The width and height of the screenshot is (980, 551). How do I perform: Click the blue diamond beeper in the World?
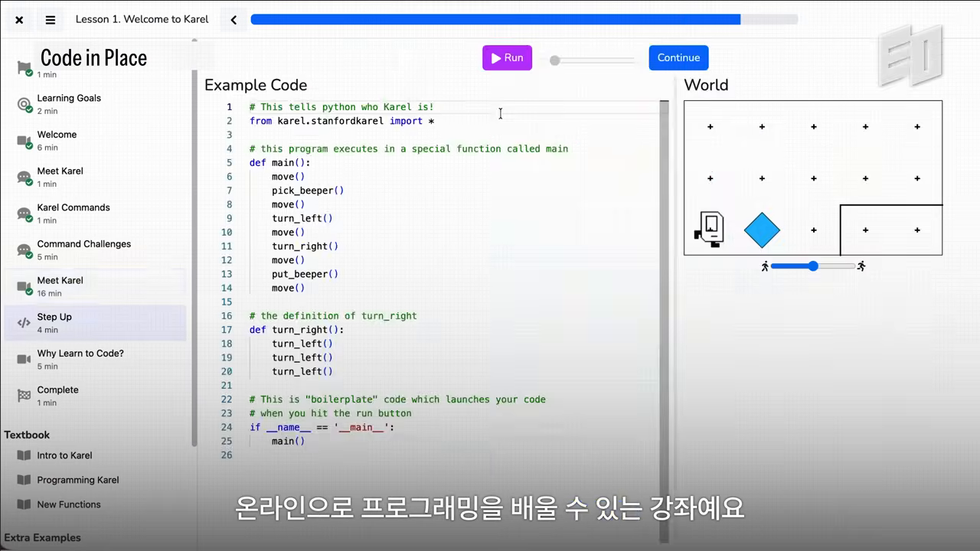coord(762,230)
